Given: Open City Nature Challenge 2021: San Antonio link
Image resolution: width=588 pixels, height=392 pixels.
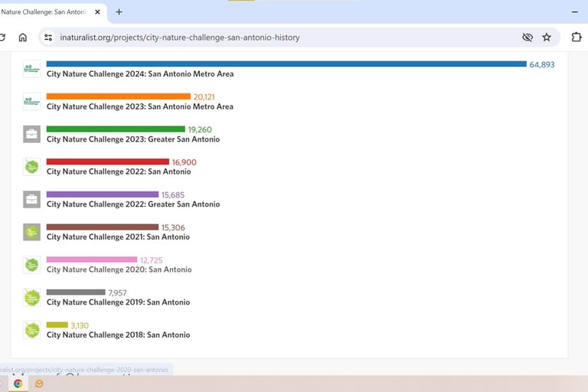Looking at the screenshot, I should (118, 237).
